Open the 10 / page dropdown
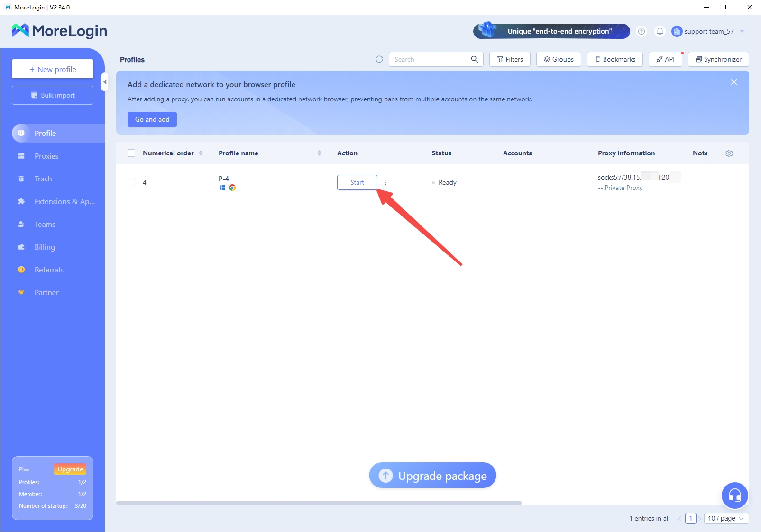Viewport: 761px width, 532px height. [726, 518]
